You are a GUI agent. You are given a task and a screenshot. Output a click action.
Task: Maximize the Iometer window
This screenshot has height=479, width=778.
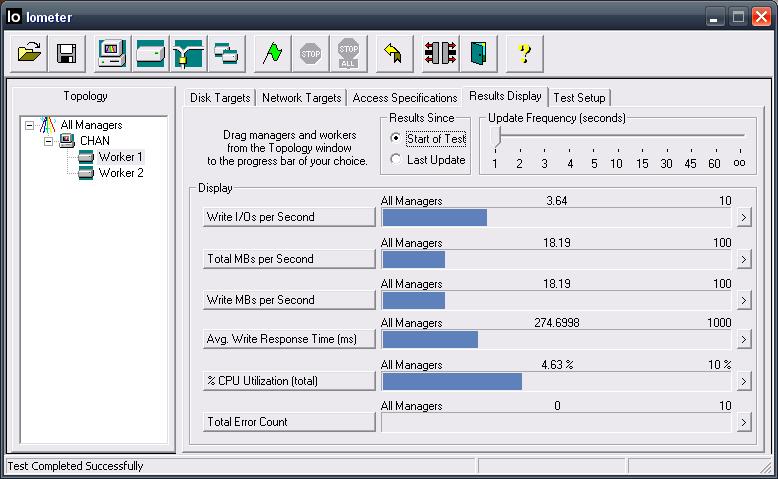(738, 17)
